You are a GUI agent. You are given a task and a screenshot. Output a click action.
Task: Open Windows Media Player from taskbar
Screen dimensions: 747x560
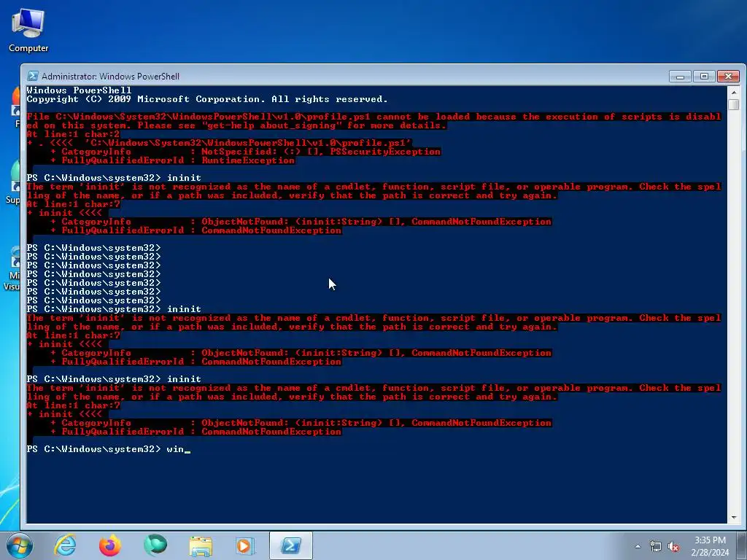point(245,545)
